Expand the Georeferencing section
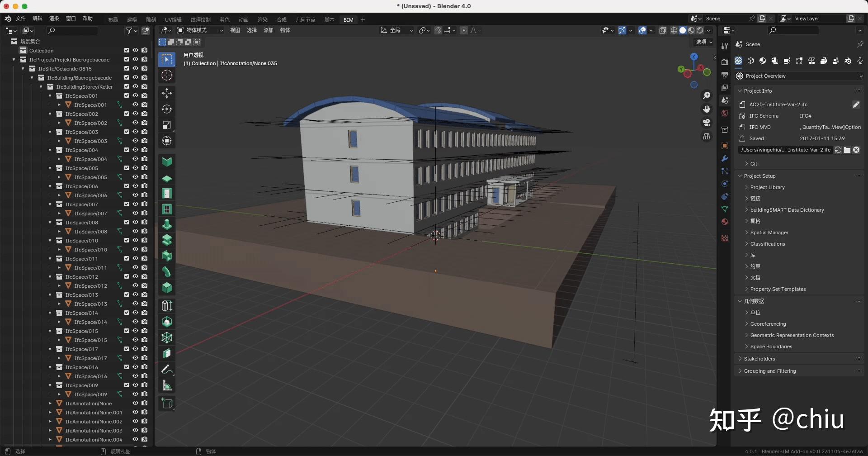The width and height of the screenshot is (868, 456). (768, 324)
